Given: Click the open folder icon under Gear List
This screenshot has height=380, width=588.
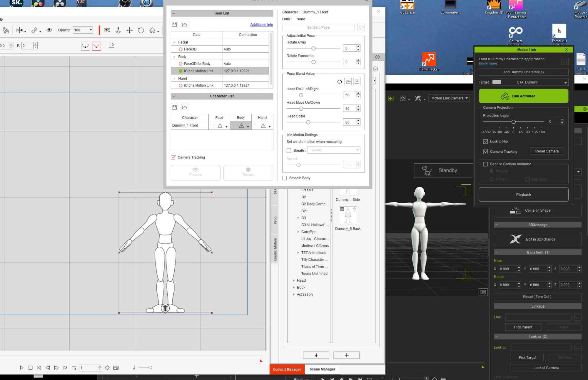Looking at the screenshot, I should (185, 24).
